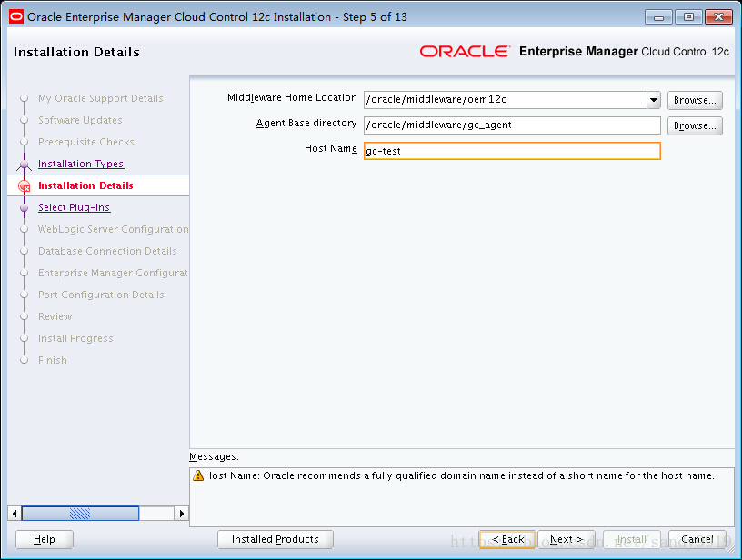Go to Installation Types step link

(x=81, y=164)
